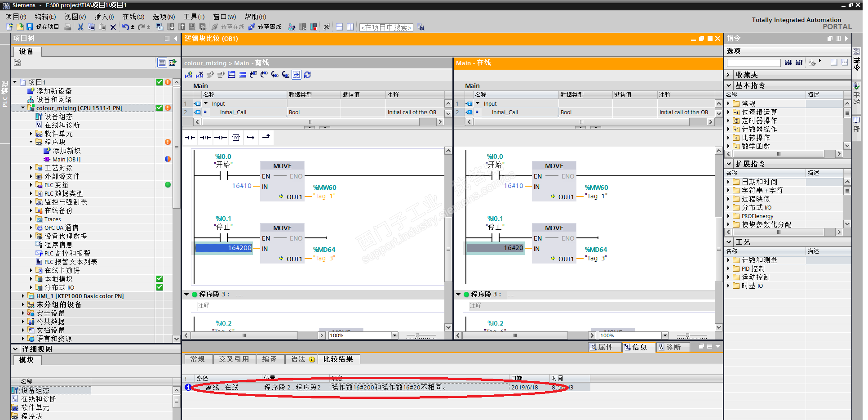This screenshot has width=868, height=420.
Task: Click the print icon in the main toolbar
Action: click(x=68, y=27)
